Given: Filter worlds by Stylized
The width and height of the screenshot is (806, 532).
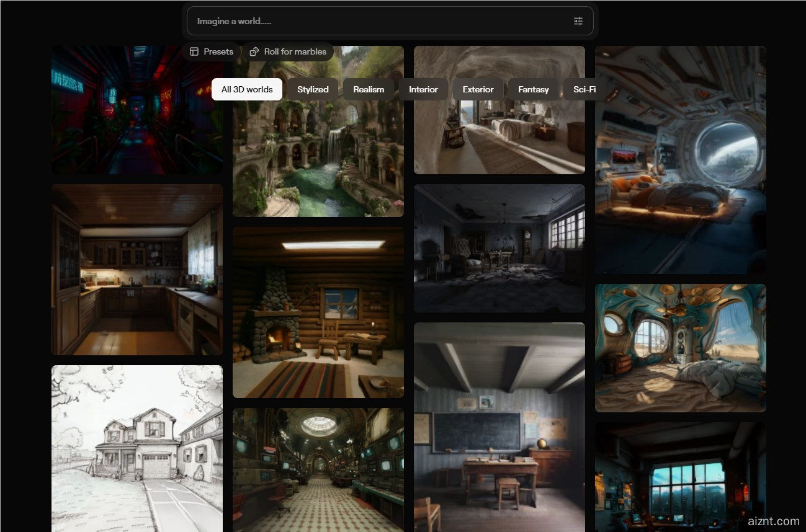Looking at the screenshot, I should pos(313,89).
